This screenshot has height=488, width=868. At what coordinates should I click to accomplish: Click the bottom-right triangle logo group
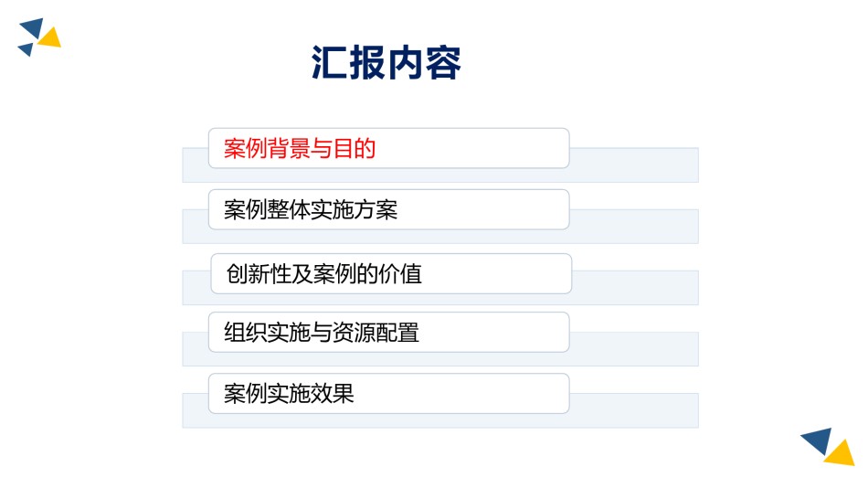pos(828,447)
